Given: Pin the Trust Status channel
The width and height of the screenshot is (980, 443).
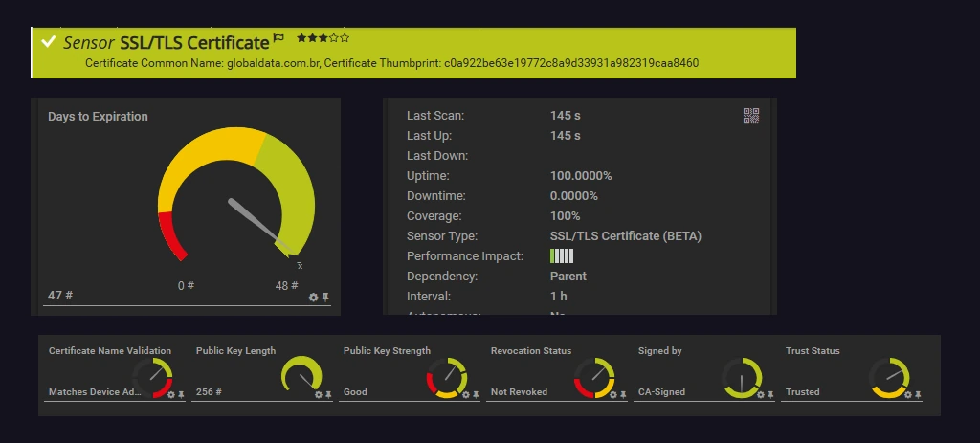Looking at the screenshot, I should tap(918, 395).
